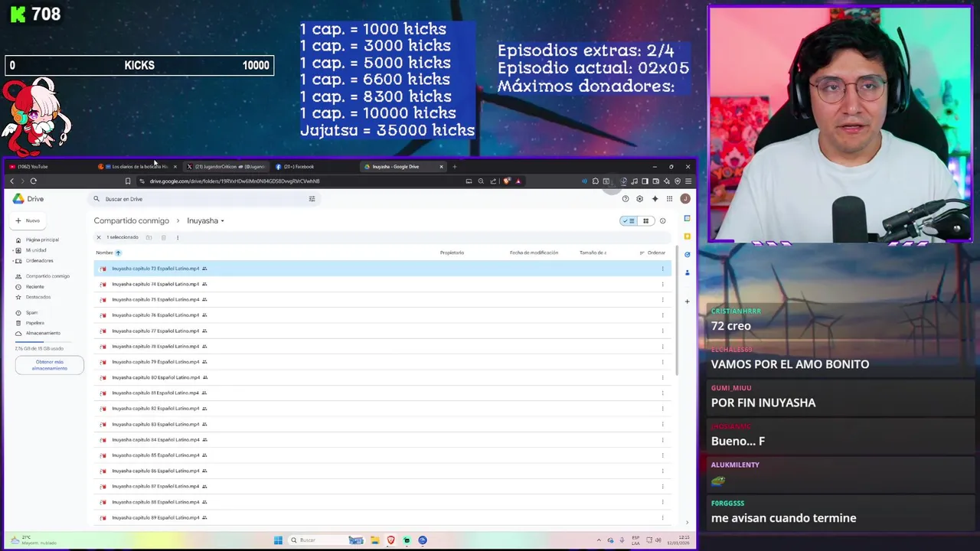Clear the 1 seleccionado selection
Screen dimensions: 980x551
click(x=99, y=237)
